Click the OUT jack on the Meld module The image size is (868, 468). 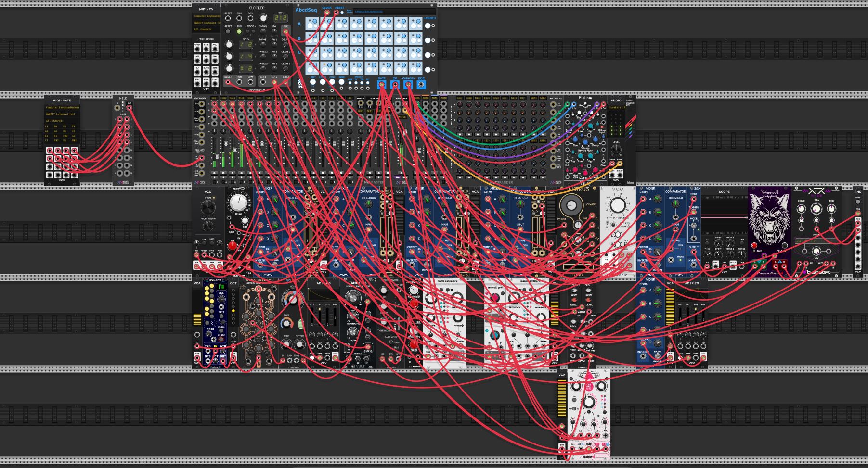click(x=129, y=108)
